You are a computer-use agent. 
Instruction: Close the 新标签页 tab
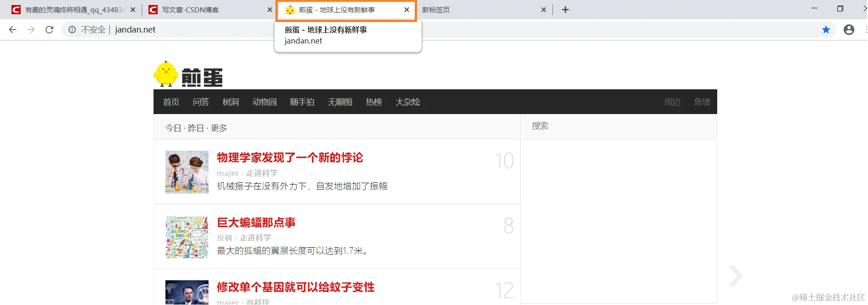pyautogui.click(x=544, y=10)
